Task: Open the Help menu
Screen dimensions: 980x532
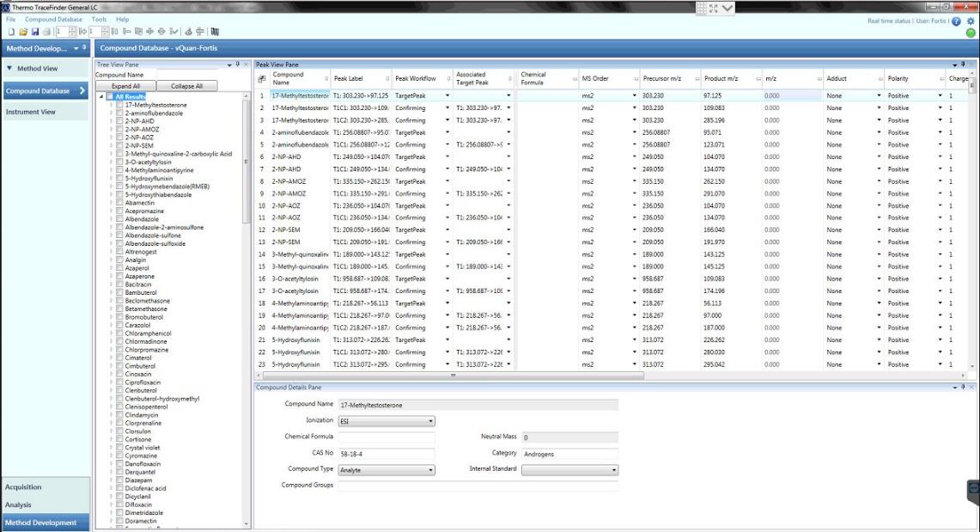Action: 123,20
